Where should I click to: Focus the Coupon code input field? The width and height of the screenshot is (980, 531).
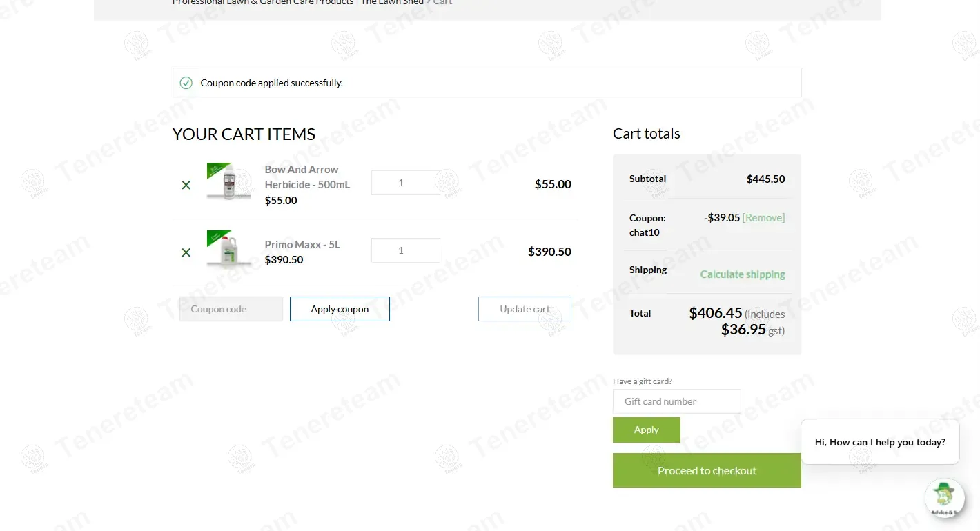231,309
